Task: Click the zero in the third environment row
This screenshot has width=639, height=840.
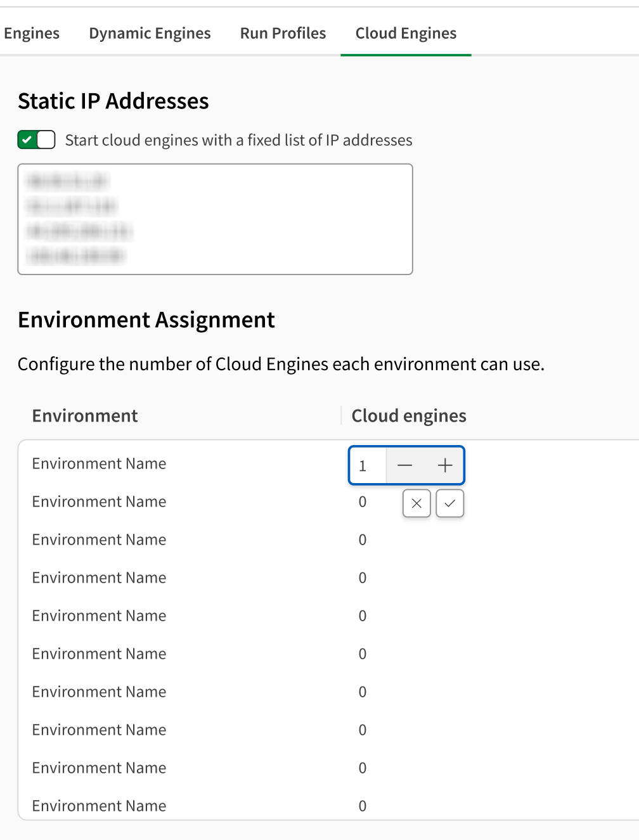Action: click(362, 540)
